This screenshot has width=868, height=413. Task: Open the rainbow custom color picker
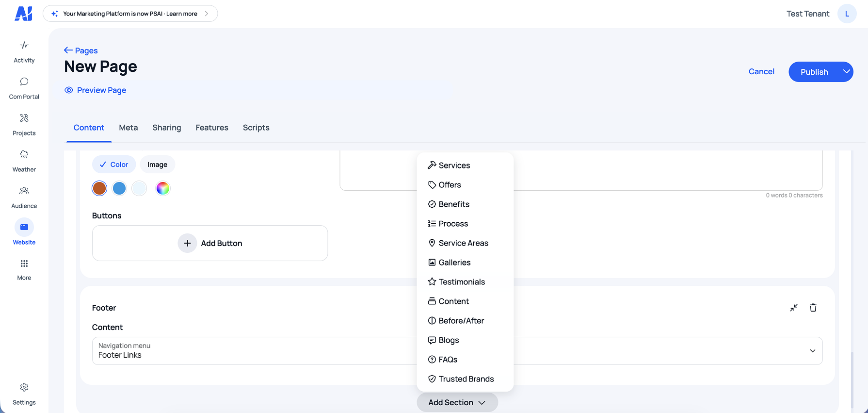point(163,188)
